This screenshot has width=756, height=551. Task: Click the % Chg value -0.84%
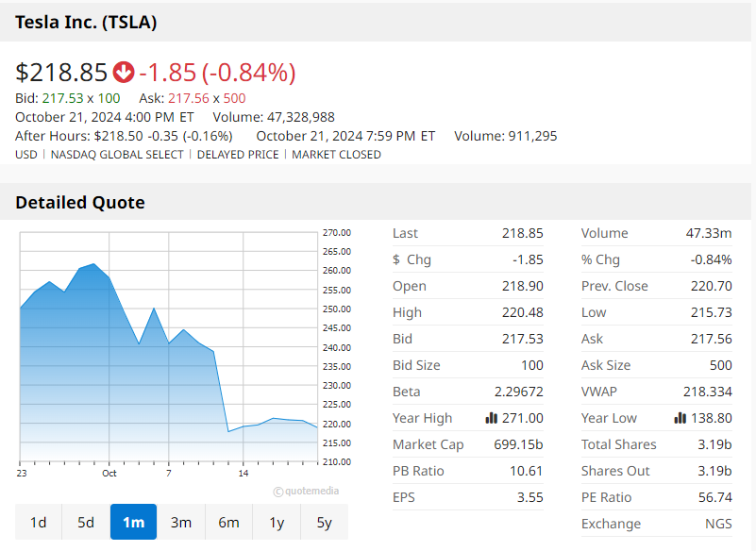coord(711,259)
